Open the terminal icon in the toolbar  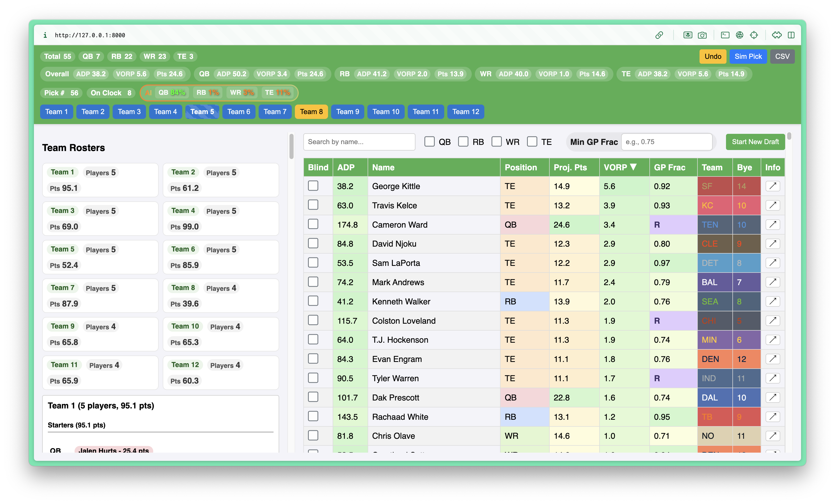tap(725, 35)
